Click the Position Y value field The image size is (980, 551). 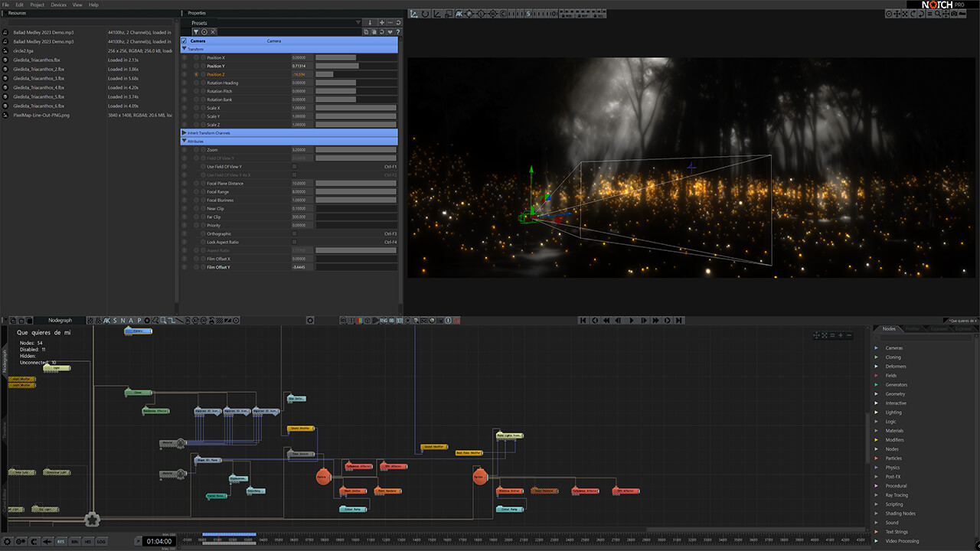(302, 66)
